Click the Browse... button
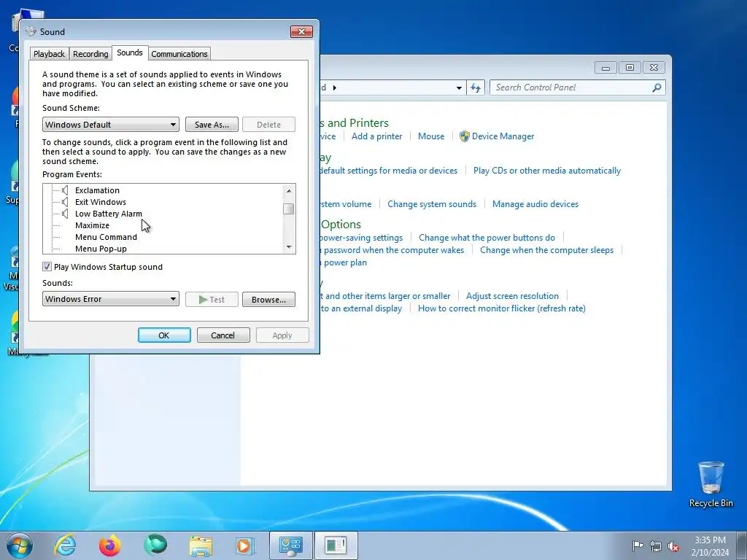 click(x=268, y=300)
